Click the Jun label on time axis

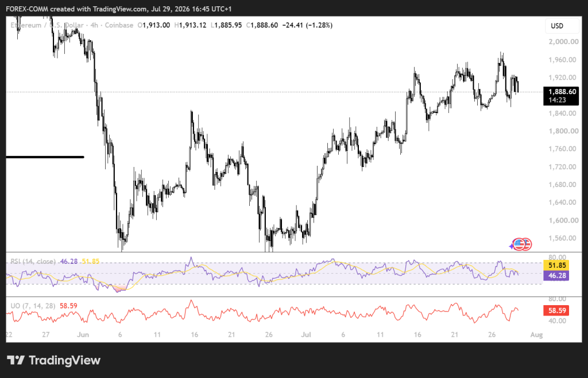tap(83, 334)
